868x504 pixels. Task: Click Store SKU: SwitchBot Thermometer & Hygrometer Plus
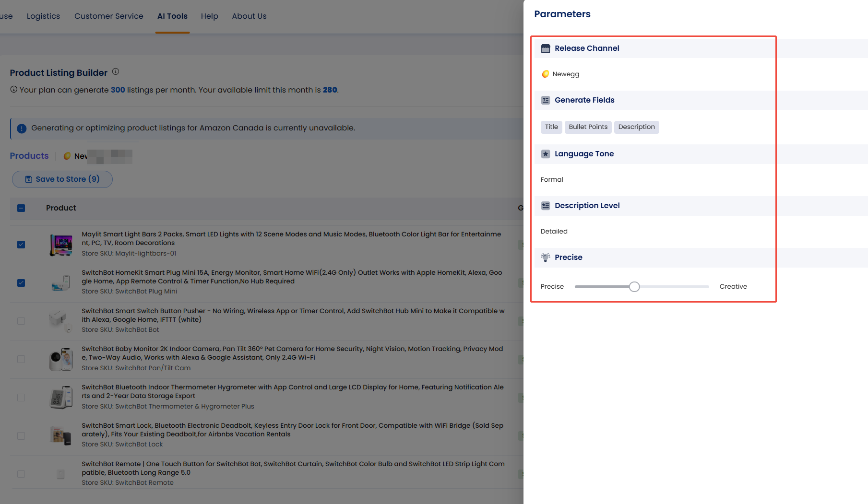pos(168,407)
